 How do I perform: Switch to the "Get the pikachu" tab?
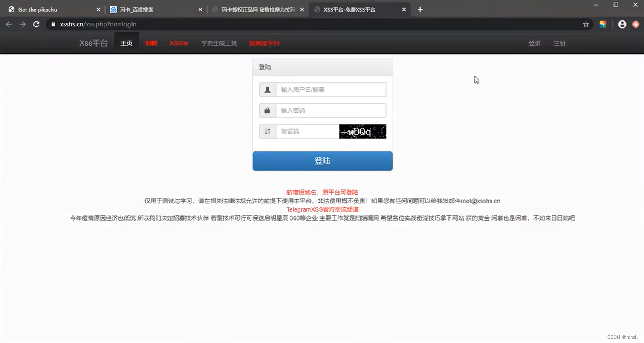(x=38, y=9)
